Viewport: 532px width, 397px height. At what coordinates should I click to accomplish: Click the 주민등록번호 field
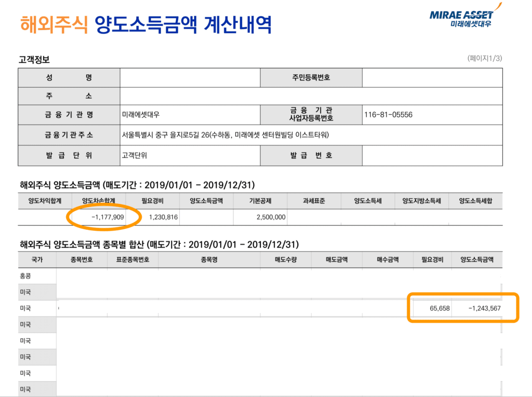coord(310,77)
